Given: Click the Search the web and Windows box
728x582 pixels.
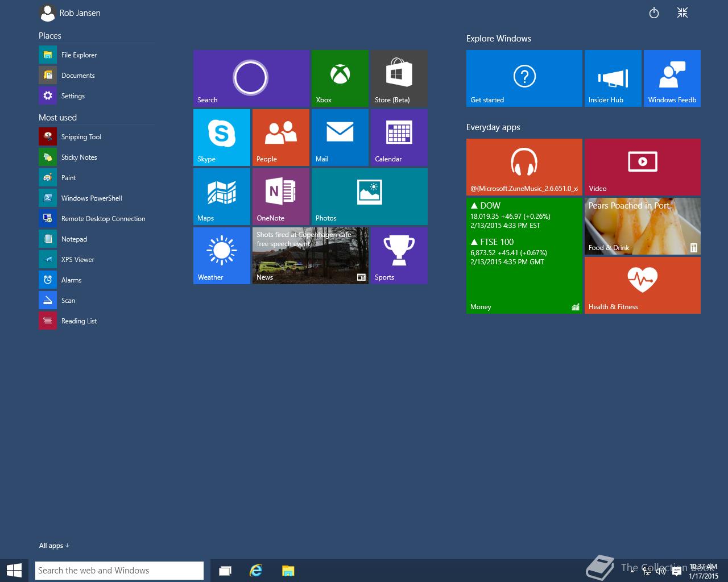Looking at the screenshot, I should [119, 571].
